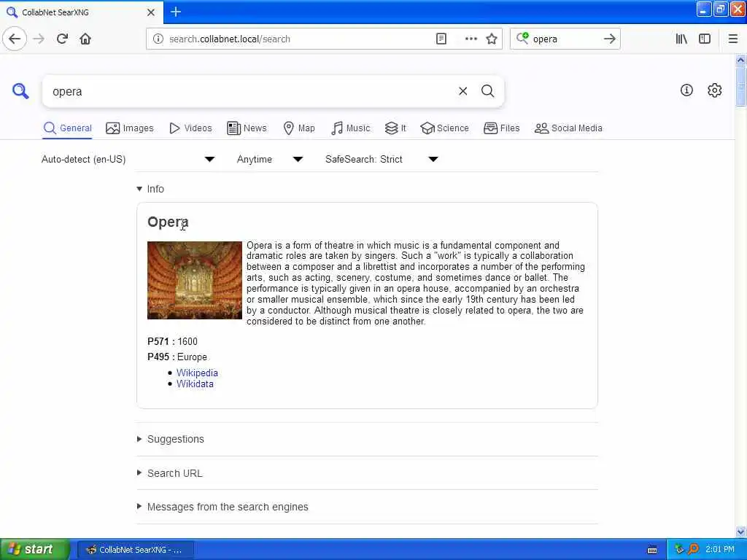Click the keyboard icon in taskbar

coord(652,550)
